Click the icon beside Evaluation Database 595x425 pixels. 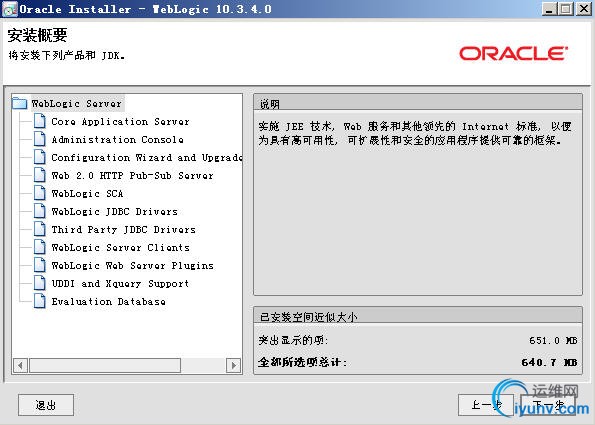(x=39, y=301)
